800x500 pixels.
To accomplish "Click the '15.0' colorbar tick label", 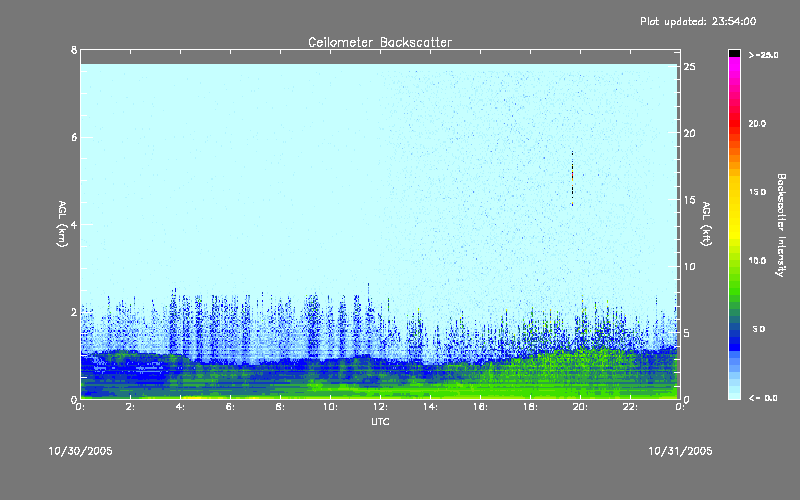I will (x=757, y=192).
